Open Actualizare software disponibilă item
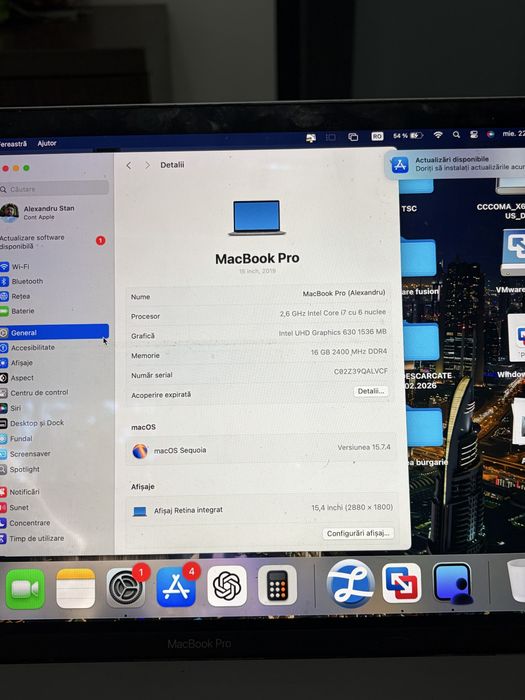Image resolution: width=525 pixels, height=700 pixels. click(x=54, y=242)
